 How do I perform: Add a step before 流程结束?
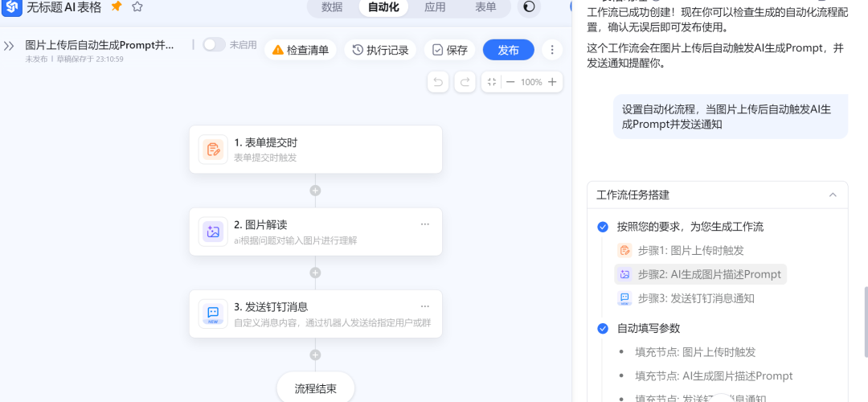click(316, 355)
